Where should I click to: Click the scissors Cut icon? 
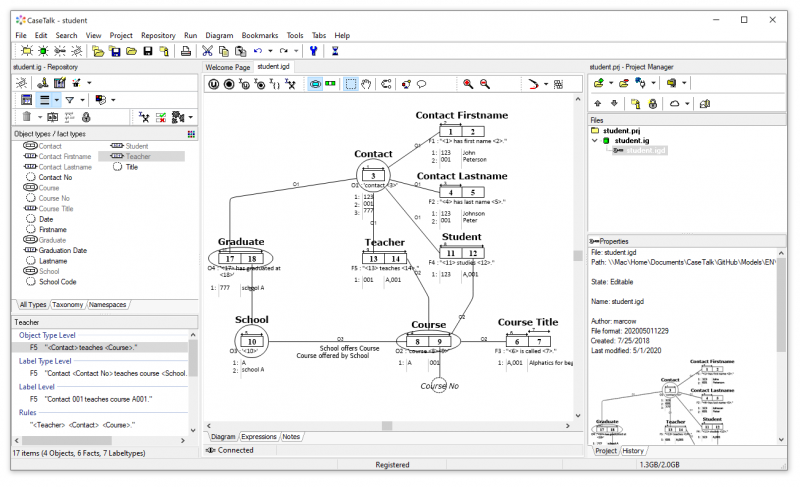(x=207, y=51)
